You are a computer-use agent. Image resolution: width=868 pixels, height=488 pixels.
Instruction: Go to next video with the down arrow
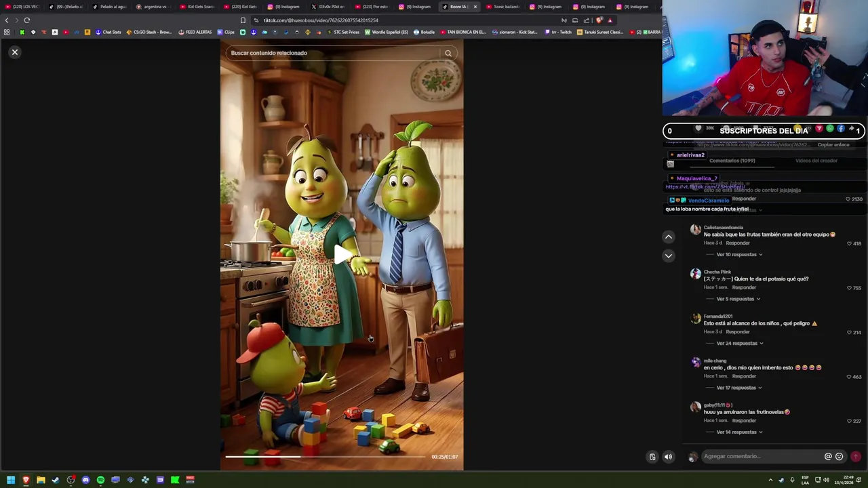coord(669,256)
